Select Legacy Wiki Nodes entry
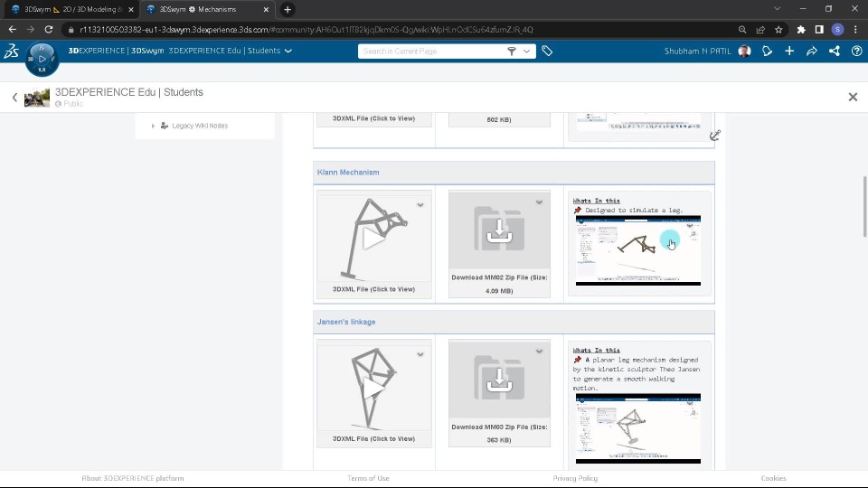The image size is (868, 488). pos(200,126)
